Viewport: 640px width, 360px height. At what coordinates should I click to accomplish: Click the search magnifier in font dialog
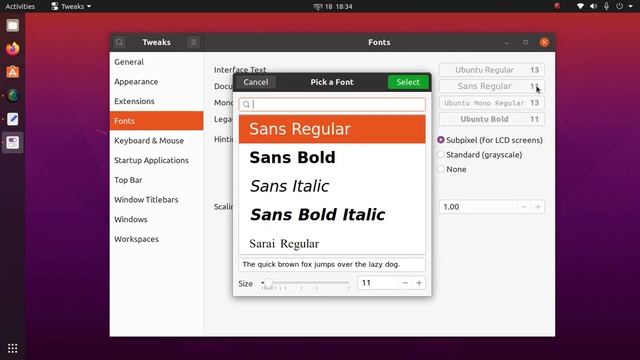tap(246, 104)
